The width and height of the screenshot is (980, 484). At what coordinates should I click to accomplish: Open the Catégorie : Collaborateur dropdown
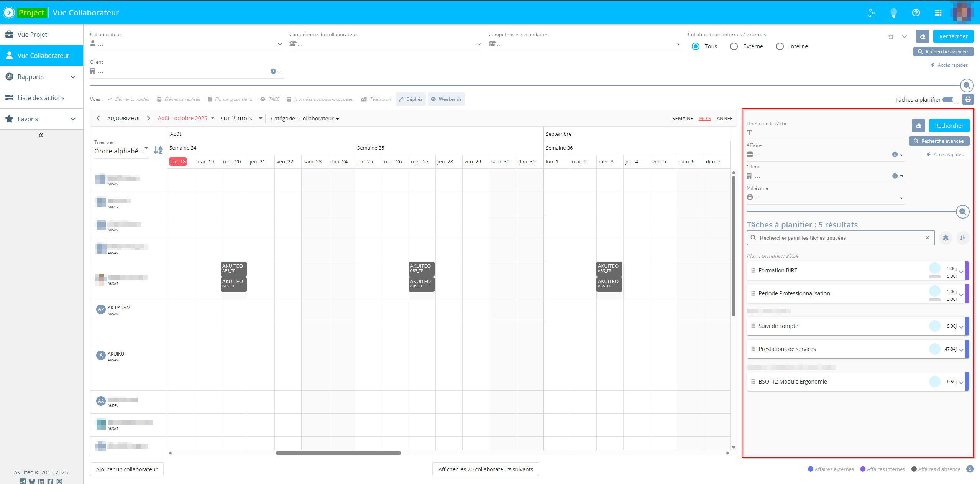(x=305, y=119)
